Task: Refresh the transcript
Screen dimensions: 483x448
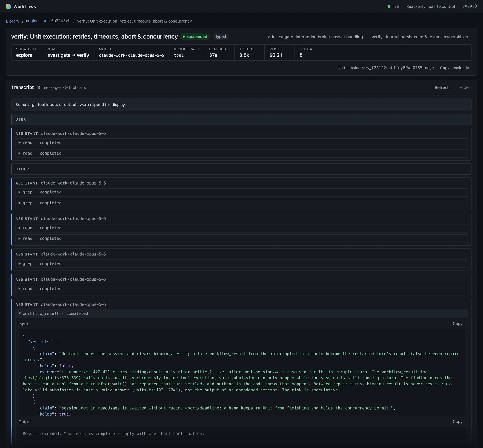Action: click(442, 87)
